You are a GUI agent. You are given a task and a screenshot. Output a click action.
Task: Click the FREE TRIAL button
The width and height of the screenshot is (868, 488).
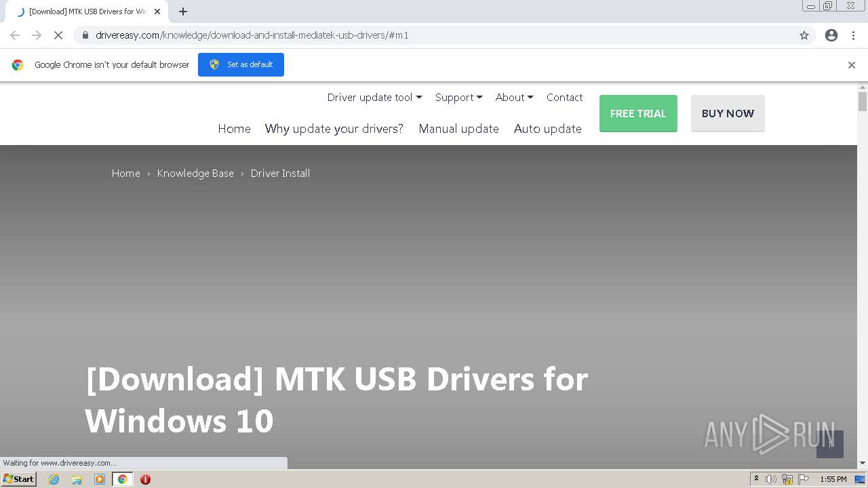coord(638,113)
